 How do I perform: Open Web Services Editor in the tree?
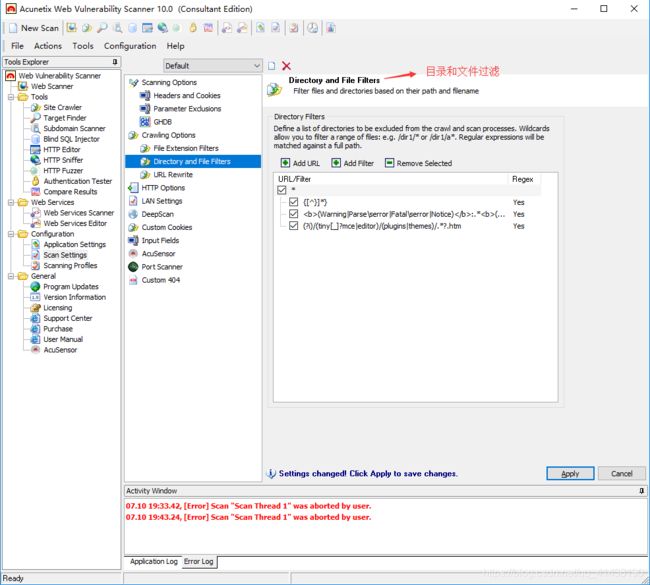click(75, 223)
